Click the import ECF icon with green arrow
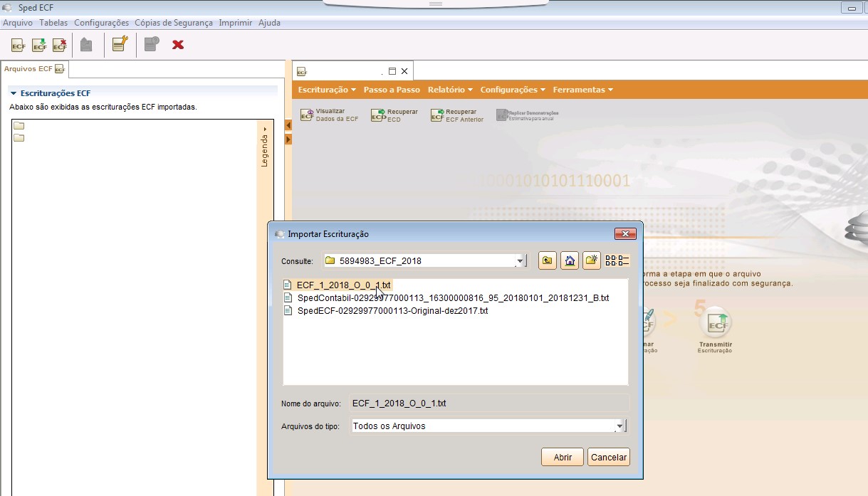The width and height of the screenshot is (868, 496). tap(39, 45)
